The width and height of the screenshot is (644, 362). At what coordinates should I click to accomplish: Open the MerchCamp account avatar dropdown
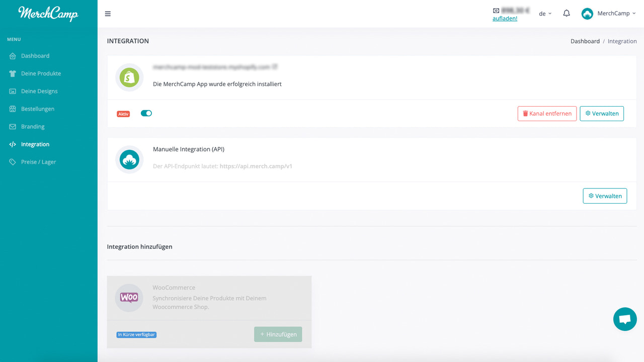(x=588, y=14)
